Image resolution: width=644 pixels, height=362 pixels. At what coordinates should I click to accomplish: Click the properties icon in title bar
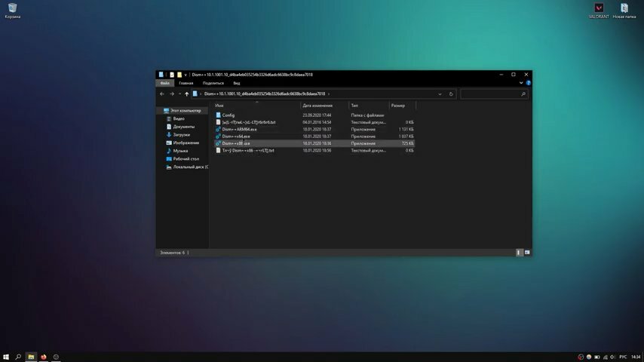click(172, 75)
